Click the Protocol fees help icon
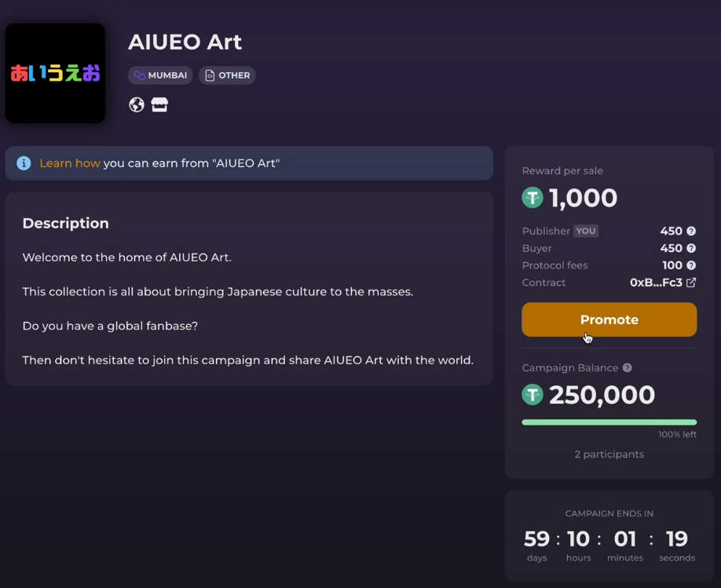This screenshot has height=588, width=721. pyautogui.click(x=691, y=265)
